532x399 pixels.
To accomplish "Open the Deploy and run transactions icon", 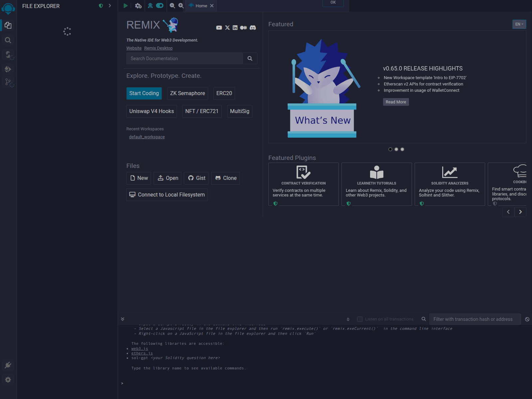I will click(8, 69).
